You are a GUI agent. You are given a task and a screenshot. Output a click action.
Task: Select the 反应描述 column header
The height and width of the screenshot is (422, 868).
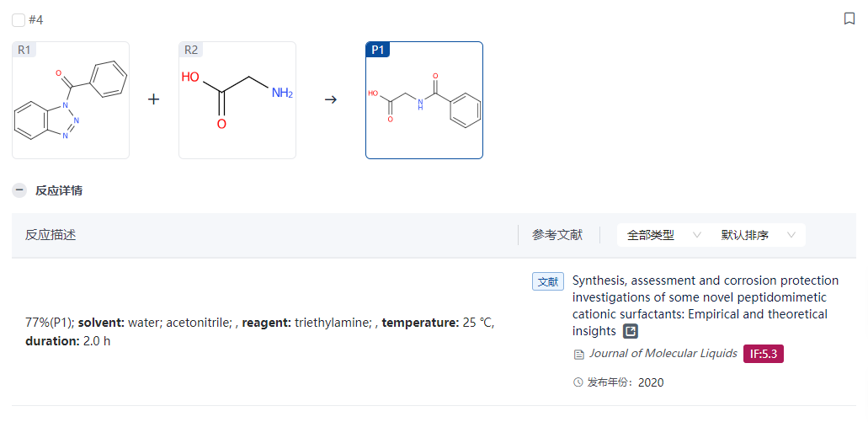(x=51, y=235)
